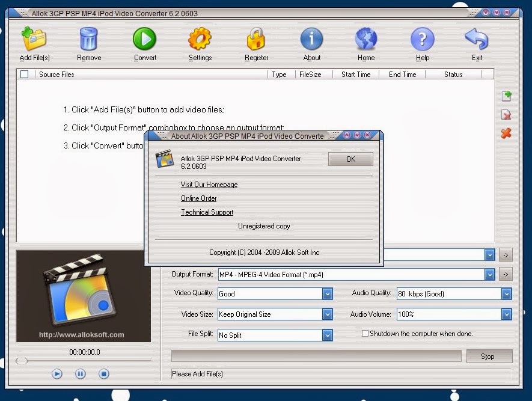Screen dimensions: 532x401
Task: Click the Type column header
Action: point(281,75)
